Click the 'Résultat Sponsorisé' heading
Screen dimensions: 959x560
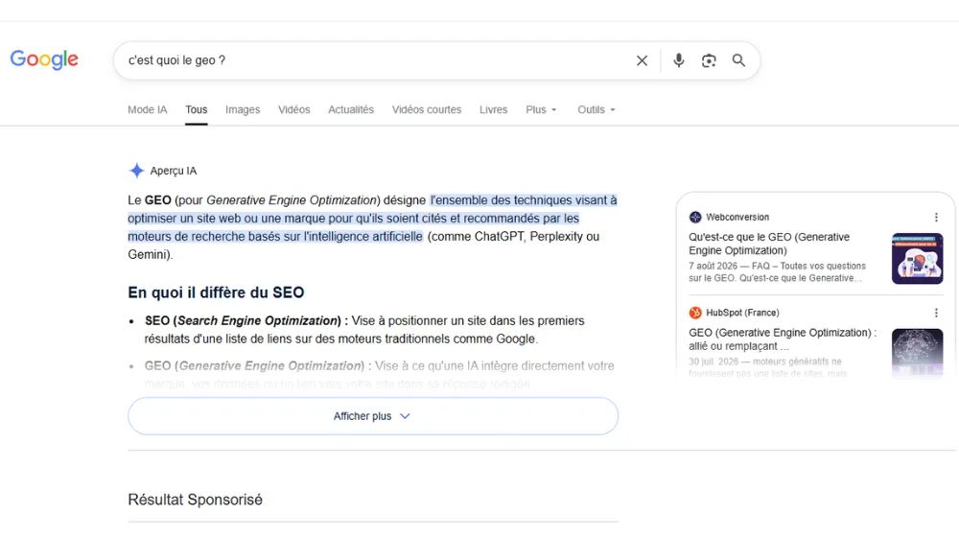(195, 501)
